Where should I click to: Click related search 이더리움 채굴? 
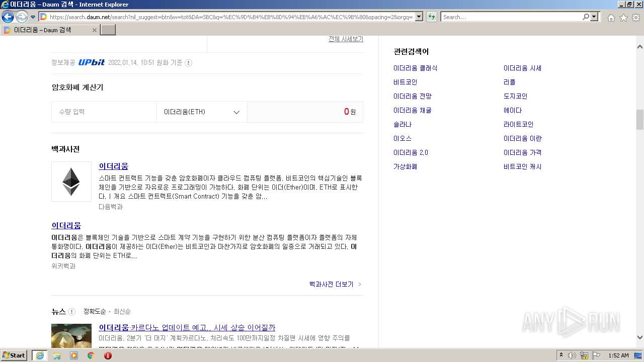point(413,110)
